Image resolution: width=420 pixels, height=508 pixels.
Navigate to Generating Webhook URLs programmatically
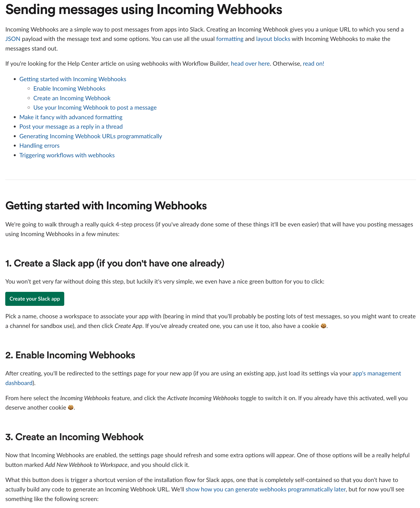90,136
